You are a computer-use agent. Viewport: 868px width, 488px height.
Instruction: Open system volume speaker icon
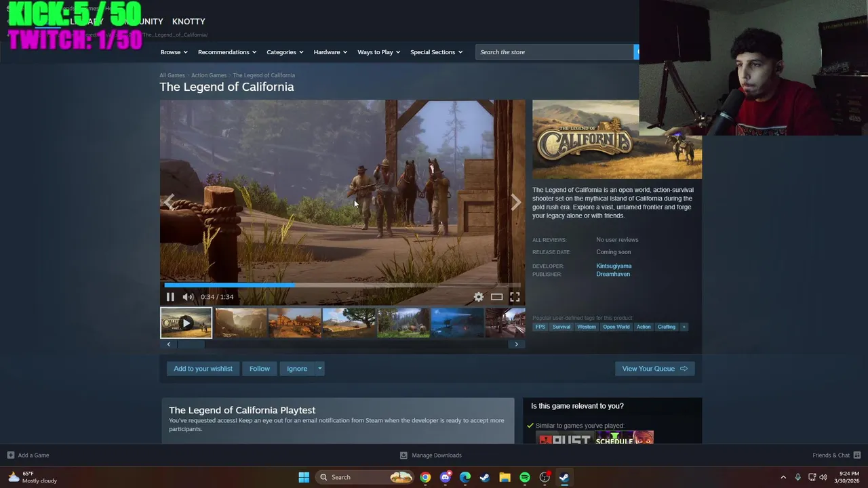[x=823, y=477]
